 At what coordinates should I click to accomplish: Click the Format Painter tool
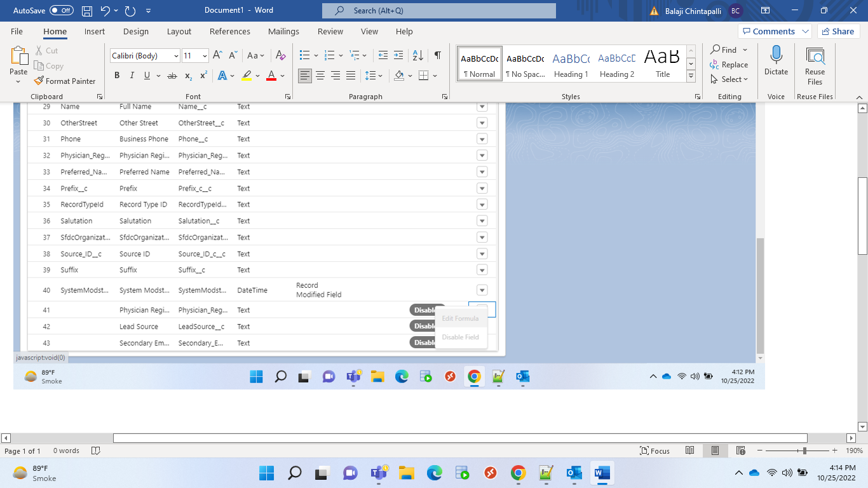click(x=65, y=81)
